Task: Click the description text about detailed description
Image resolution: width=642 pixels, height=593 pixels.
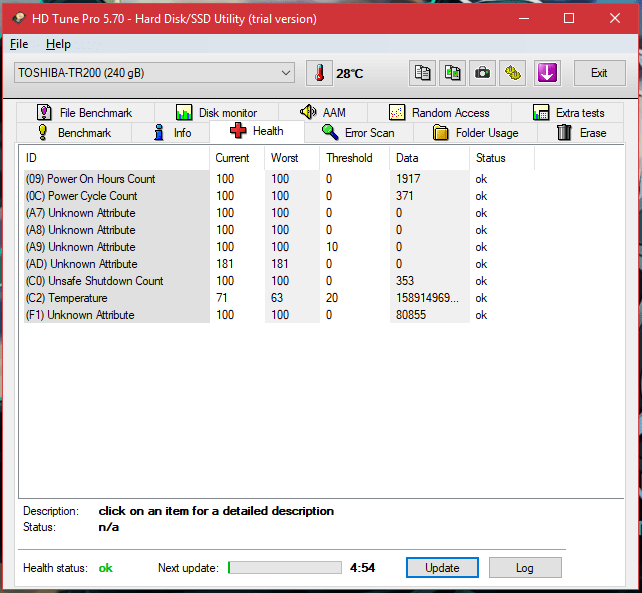Action: coord(216,511)
